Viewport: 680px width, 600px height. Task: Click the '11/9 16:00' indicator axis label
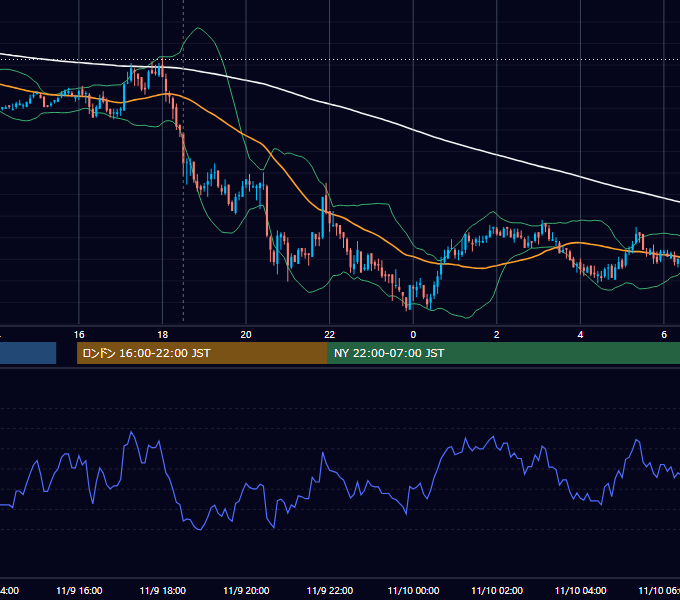79,590
